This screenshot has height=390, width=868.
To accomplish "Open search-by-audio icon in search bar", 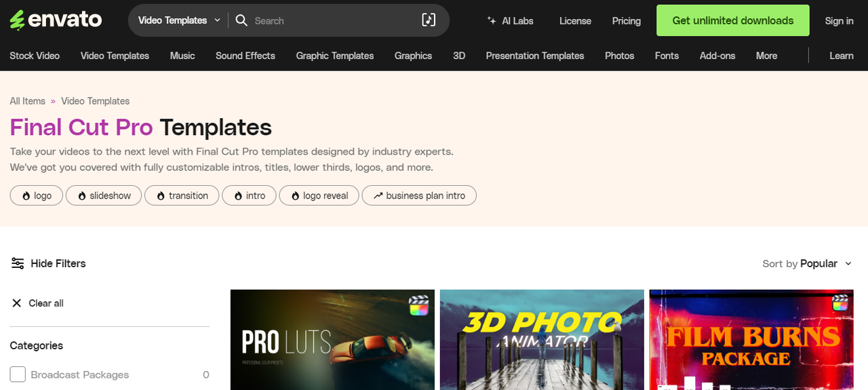I will pyautogui.click(x=429, y=20).
